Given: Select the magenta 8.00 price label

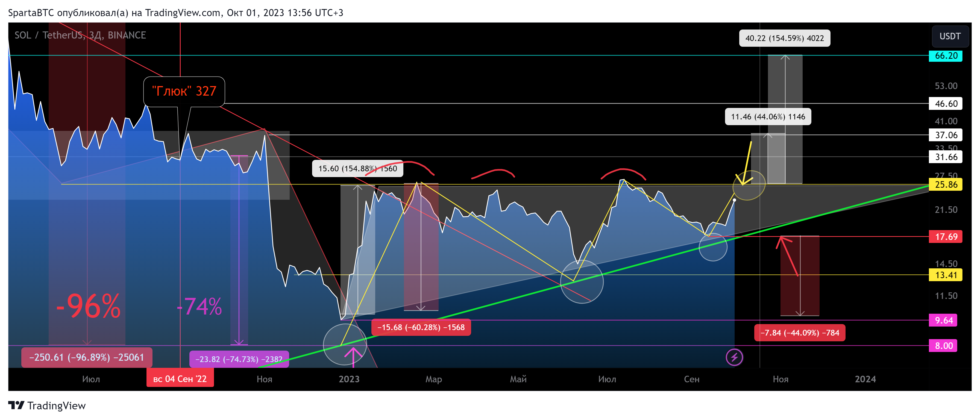Looking at the screenshot, I should (943, 346).
